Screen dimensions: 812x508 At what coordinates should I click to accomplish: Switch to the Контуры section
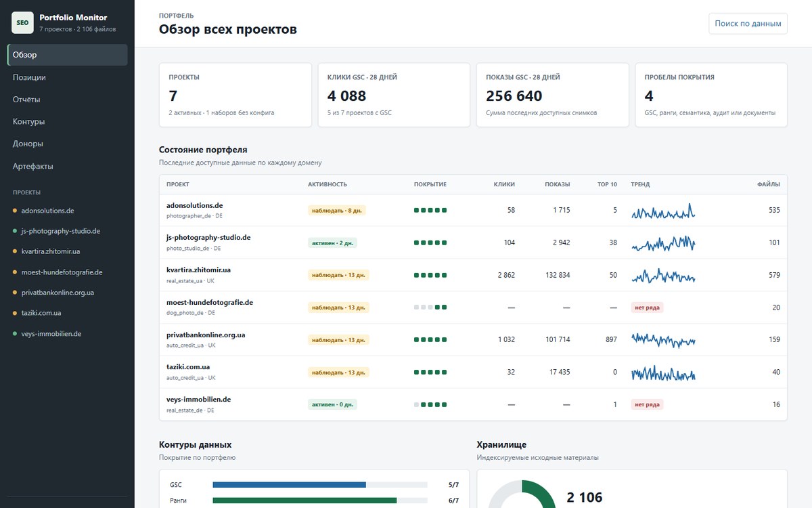[67, 122]
